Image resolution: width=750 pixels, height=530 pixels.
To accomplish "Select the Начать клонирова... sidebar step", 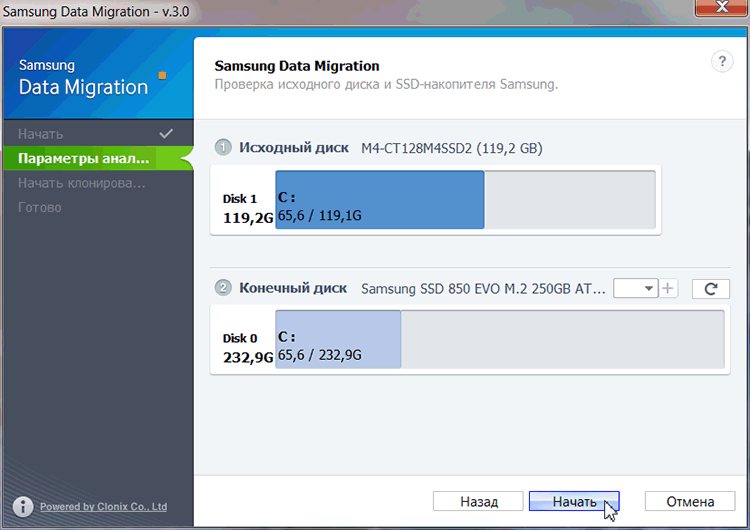I will coord(98,183).
